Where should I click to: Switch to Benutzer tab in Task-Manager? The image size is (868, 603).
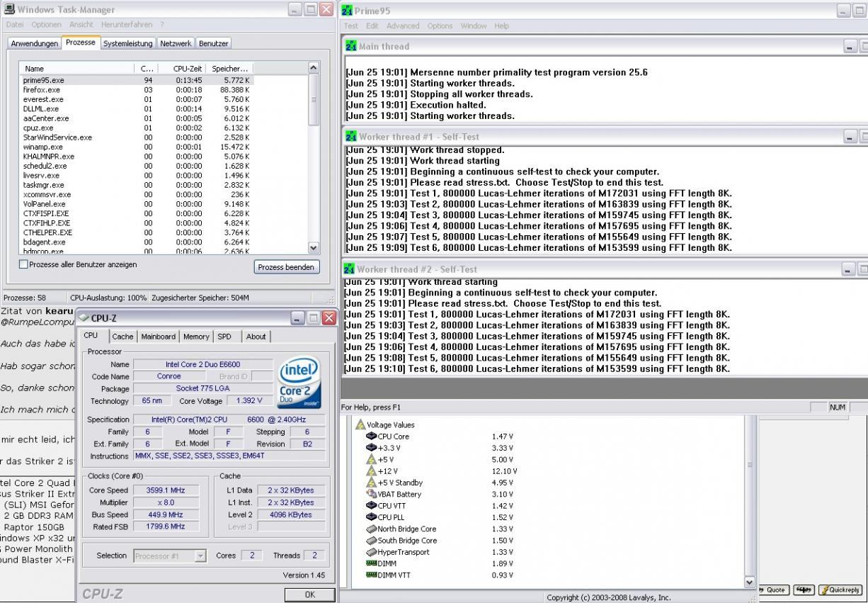(213, 43)
